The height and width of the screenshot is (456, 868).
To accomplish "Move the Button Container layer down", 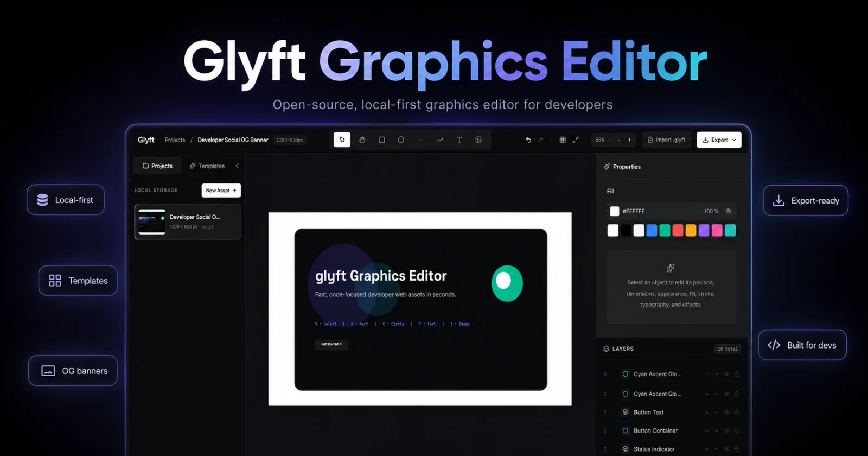I will tap(717, 431).
